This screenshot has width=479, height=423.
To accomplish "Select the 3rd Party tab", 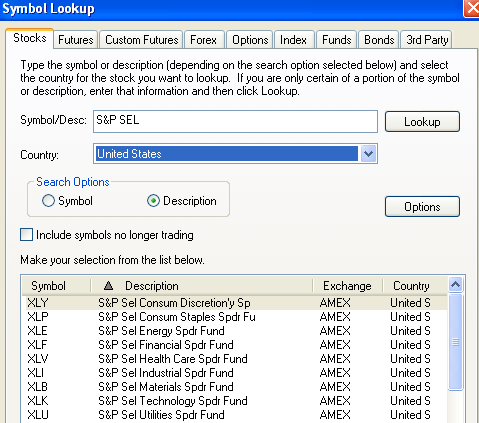I will (x=427, y=40).
